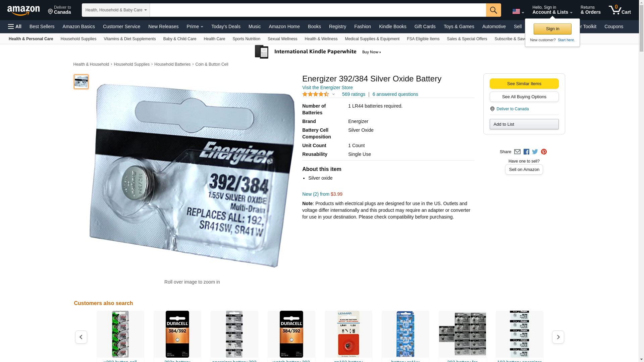
Task: Open the All hamburger menu
Action: [15, 26]
